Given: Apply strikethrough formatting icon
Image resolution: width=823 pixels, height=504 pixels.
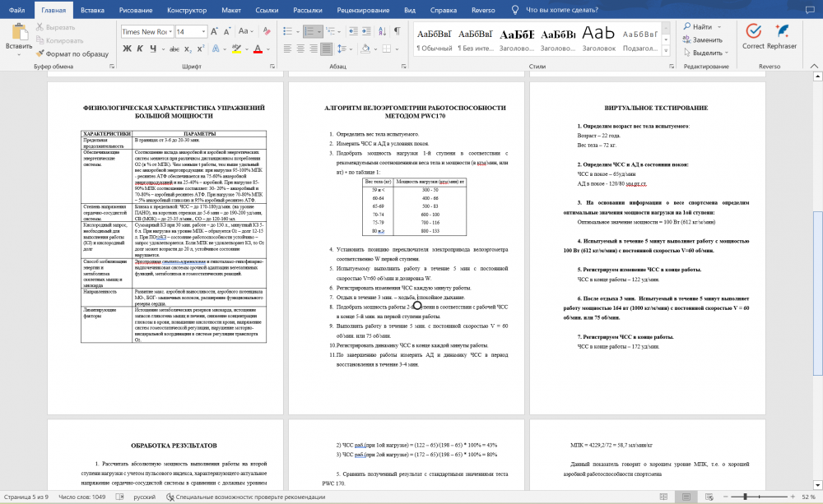Looking at the screenshot, I should (x=174, y=49).
